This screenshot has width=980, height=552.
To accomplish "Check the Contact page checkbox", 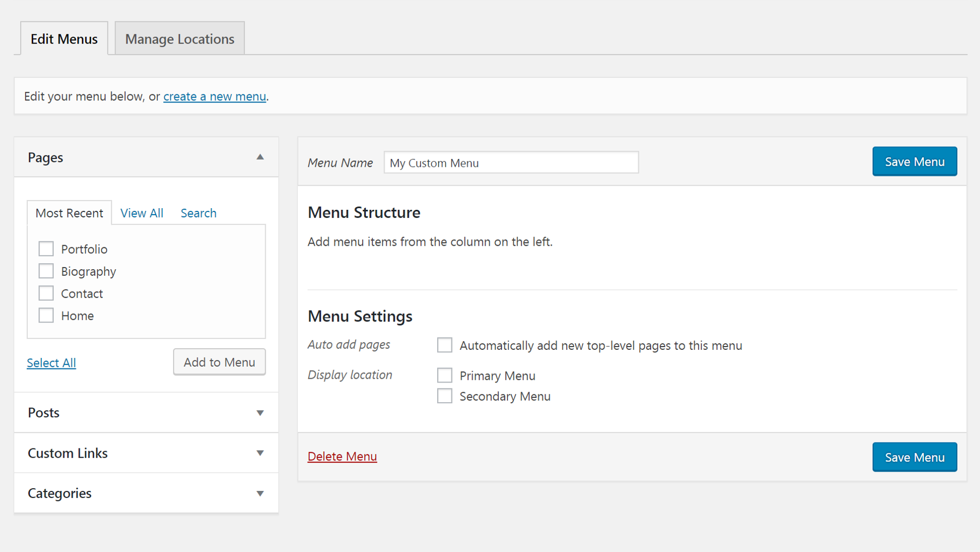I will pos(46,294).
